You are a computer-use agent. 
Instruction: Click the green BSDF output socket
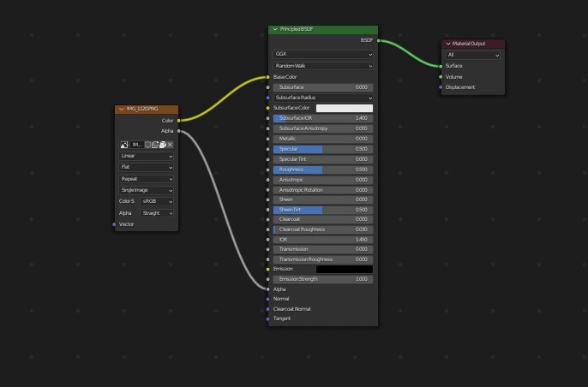pyautogui.click(x=377, y=39)
